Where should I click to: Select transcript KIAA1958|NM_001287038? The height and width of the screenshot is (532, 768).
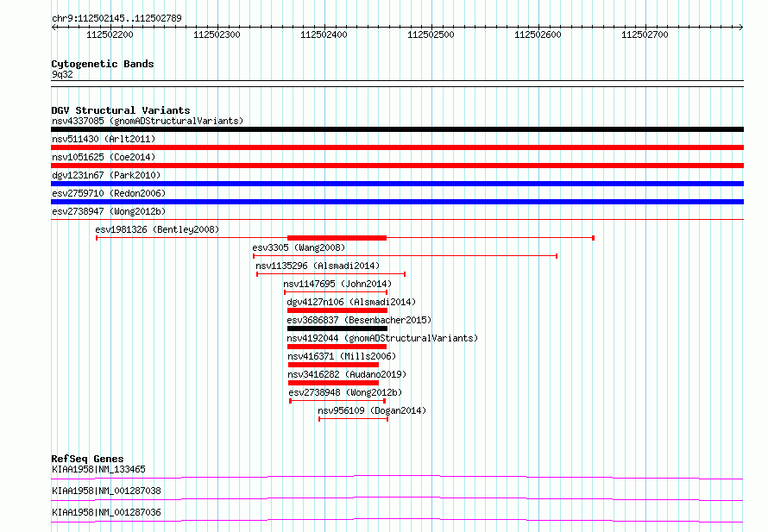point(106,491)
